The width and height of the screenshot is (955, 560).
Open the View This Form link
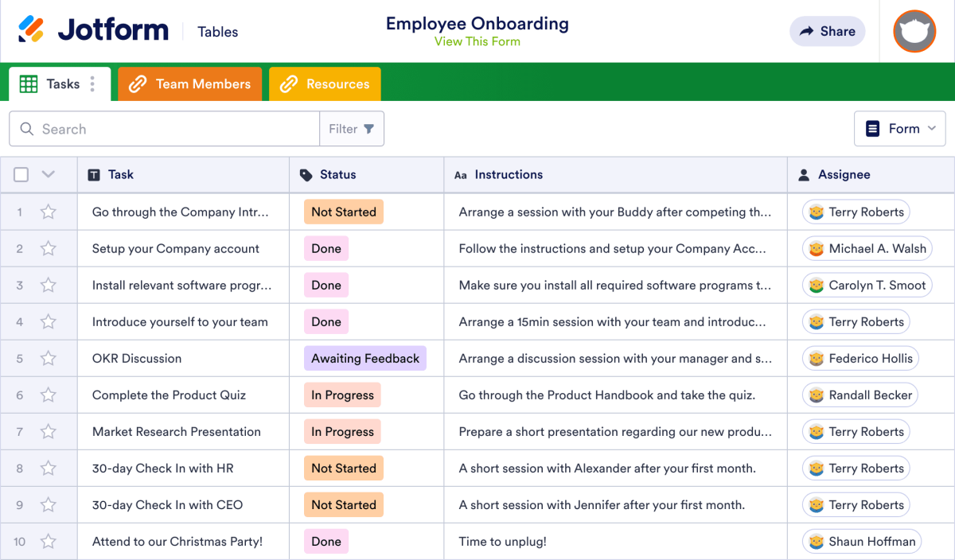pos(477,41)
